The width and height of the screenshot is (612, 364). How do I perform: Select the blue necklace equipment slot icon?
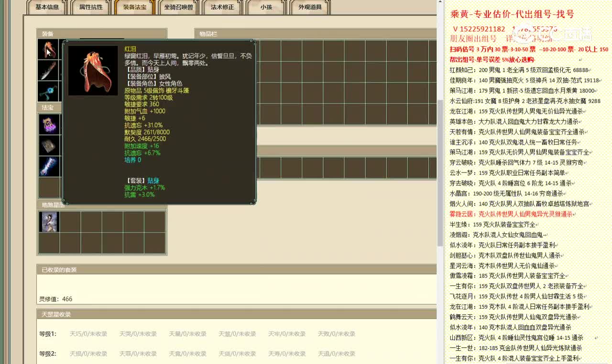point(49,91)
